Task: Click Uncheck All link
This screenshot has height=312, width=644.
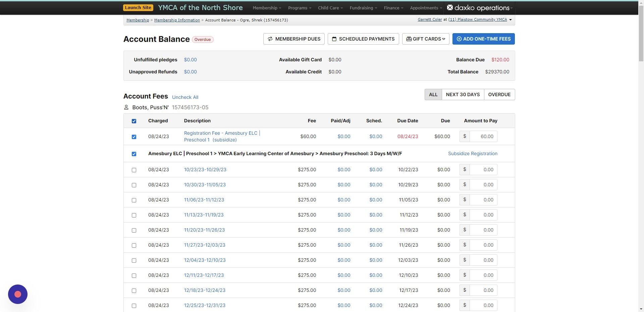Action: (185, 97)
